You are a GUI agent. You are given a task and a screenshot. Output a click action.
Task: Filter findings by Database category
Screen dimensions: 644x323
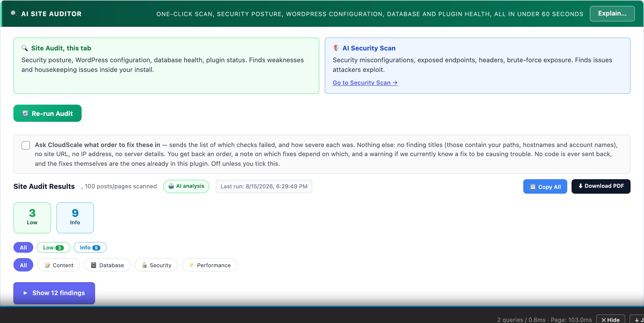pos(107,265)
